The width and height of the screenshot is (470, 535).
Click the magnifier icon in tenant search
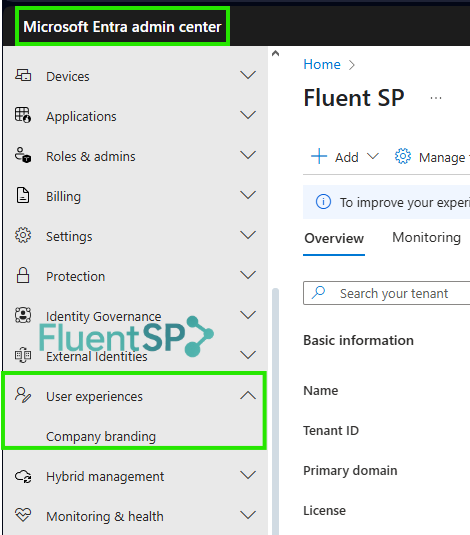[319, 292]
